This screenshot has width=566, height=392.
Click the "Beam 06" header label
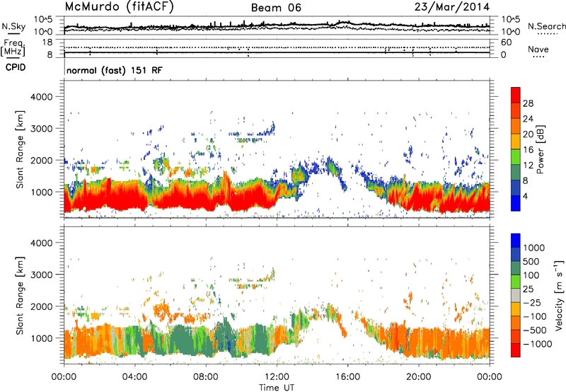(276, 8)
